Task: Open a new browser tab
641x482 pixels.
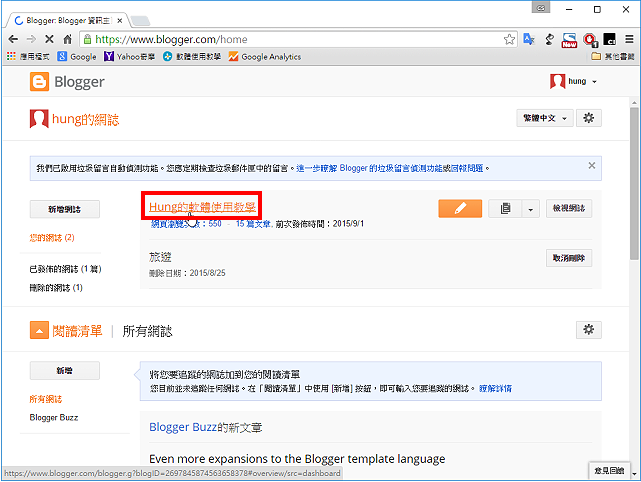Action: 140,20
